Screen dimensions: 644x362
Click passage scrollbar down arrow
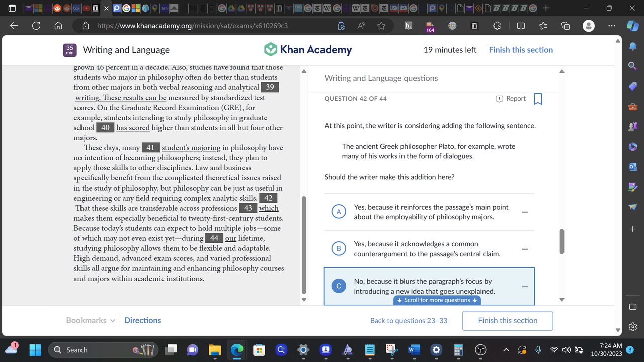click(303, 300)
